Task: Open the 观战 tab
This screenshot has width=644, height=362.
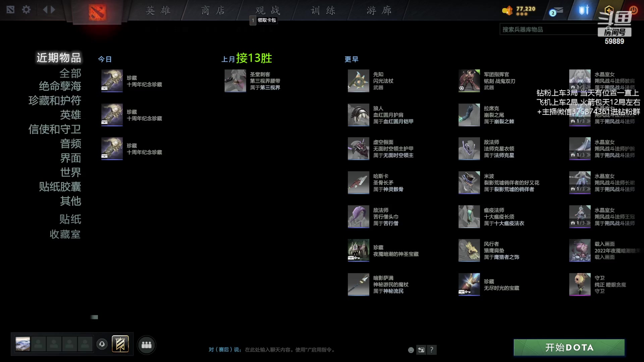Action: 268,10
